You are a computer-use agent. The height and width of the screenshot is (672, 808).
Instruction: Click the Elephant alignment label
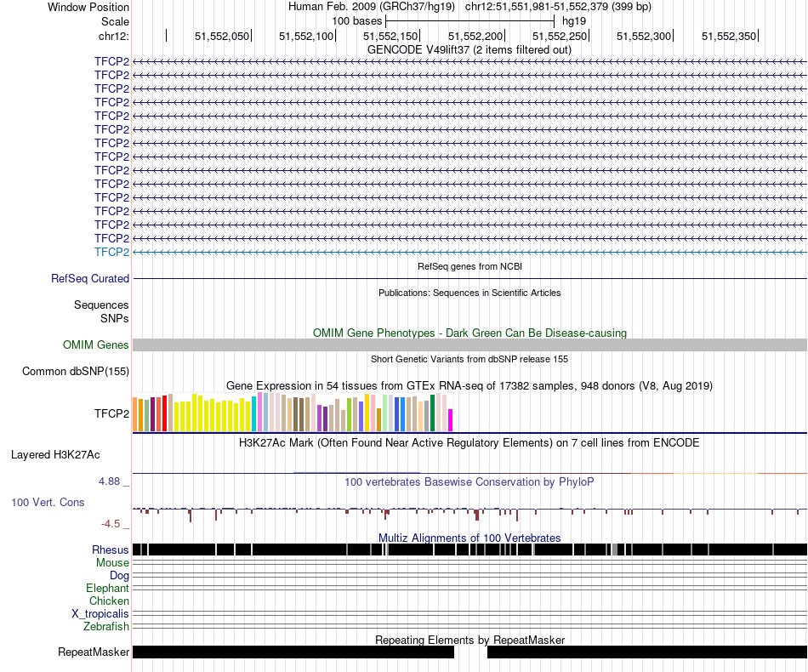click(107, 589)
